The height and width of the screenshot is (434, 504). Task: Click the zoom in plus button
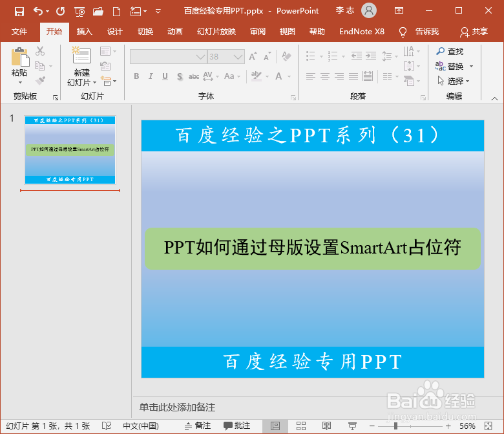pyautogui.click(x=448, y=426)
